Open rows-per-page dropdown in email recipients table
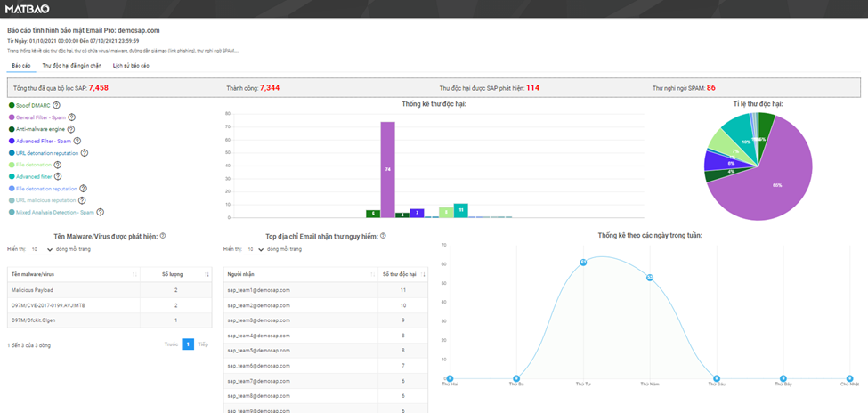 (254, 250)
